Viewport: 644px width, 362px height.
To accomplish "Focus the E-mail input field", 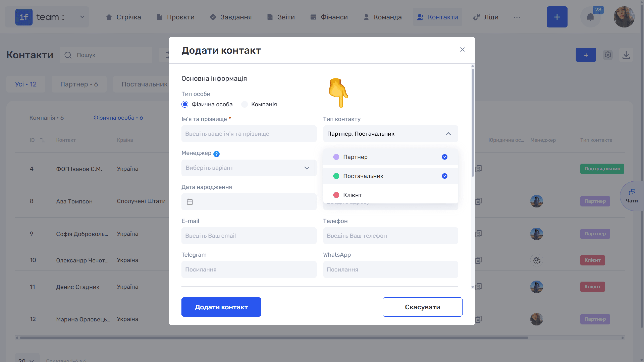I will click(249, 236).
